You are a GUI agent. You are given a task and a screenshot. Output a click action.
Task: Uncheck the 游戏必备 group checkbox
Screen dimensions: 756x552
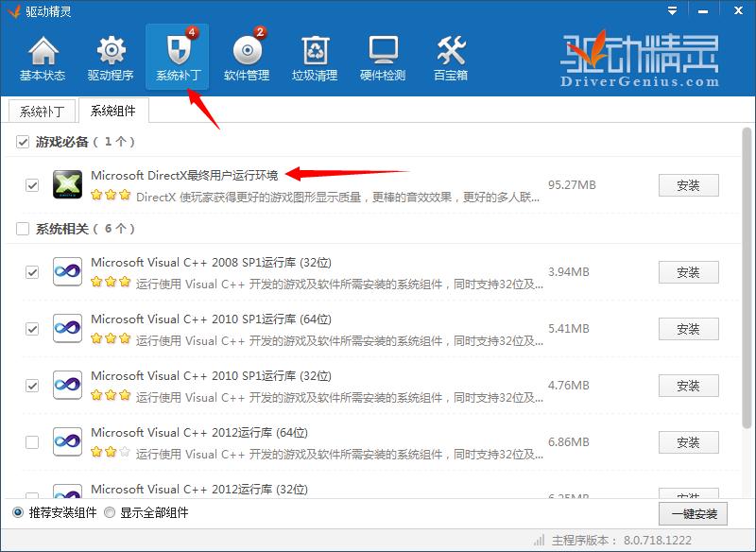click(x=24, y=142)
